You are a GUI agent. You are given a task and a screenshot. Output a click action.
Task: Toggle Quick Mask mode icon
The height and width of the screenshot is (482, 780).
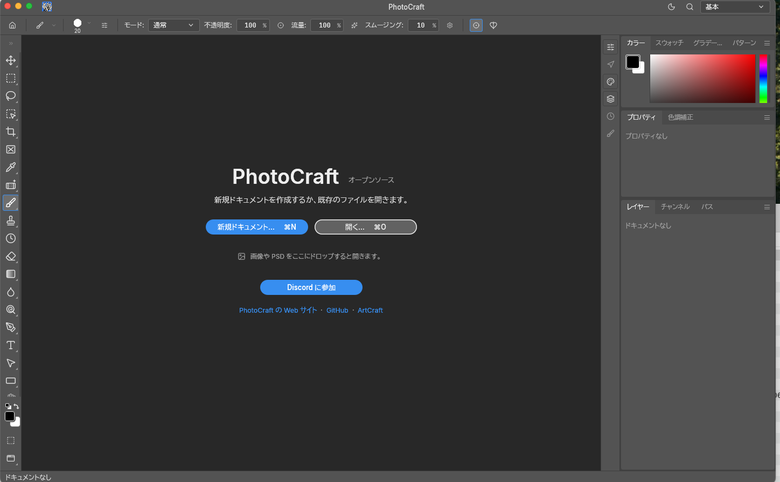point(10,441)
